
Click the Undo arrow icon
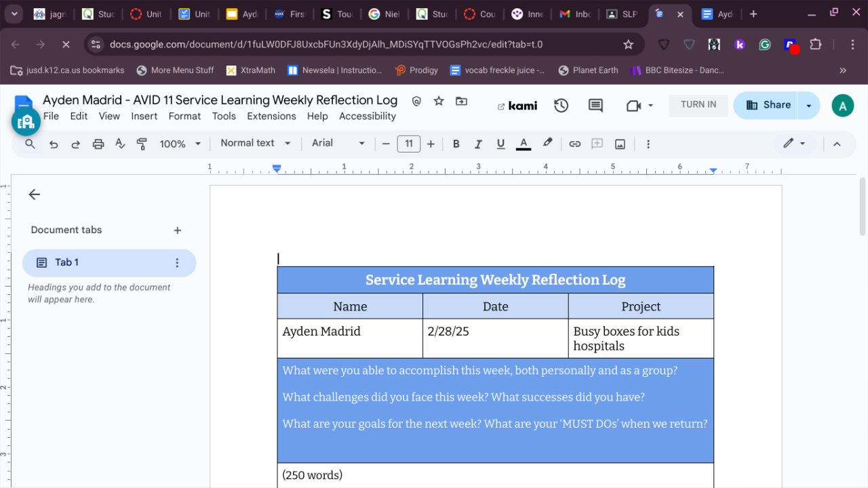[x=54, y=144]
